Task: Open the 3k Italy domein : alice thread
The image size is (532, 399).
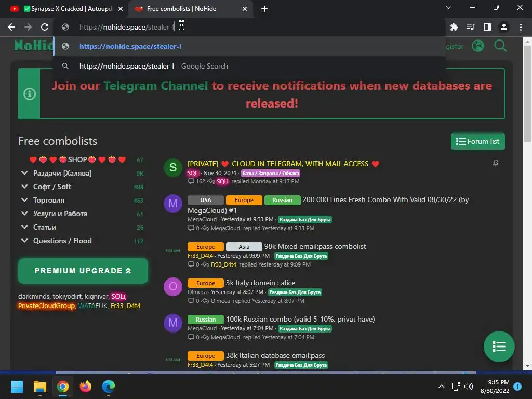Action: (261, 283)
